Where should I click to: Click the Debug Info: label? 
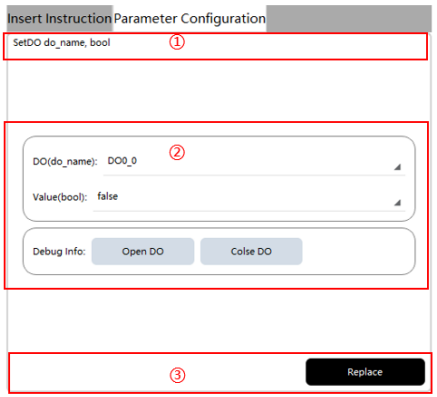[59, 251]
